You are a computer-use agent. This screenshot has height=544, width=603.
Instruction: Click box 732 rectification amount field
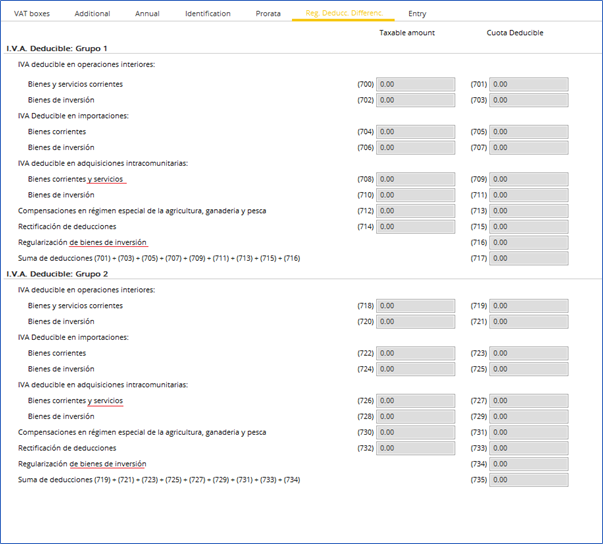pos(415,448)
